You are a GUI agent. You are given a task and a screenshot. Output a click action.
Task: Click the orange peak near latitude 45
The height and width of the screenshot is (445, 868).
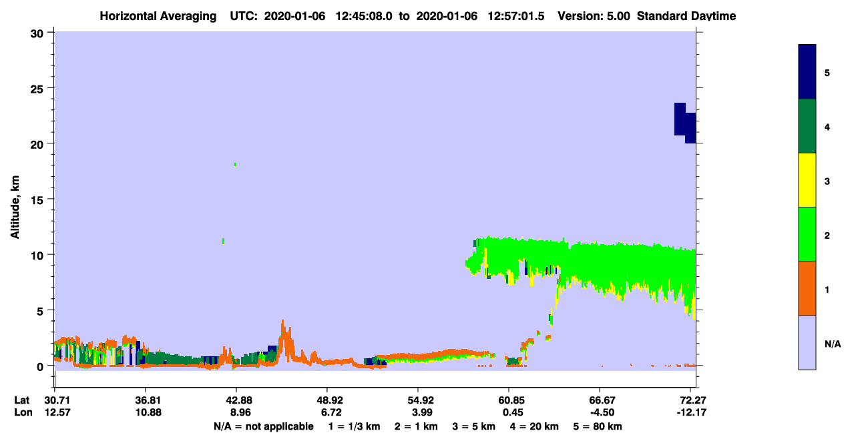(284, 340)
